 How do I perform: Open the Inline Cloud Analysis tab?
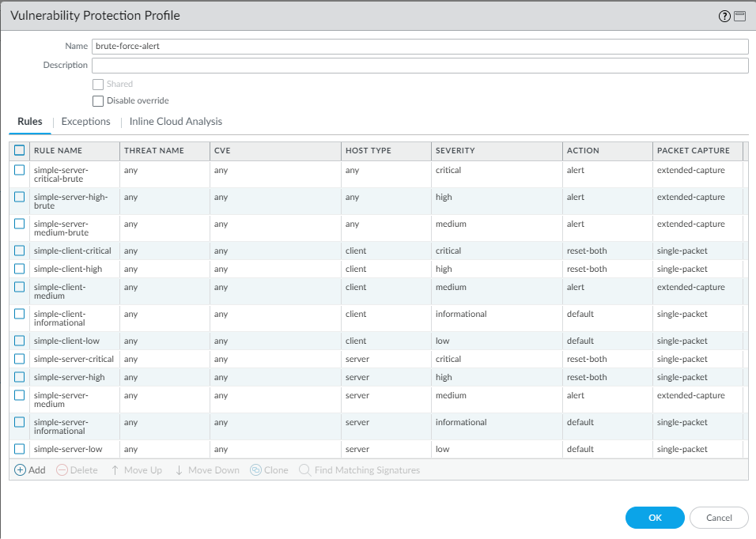click(176, 122)
